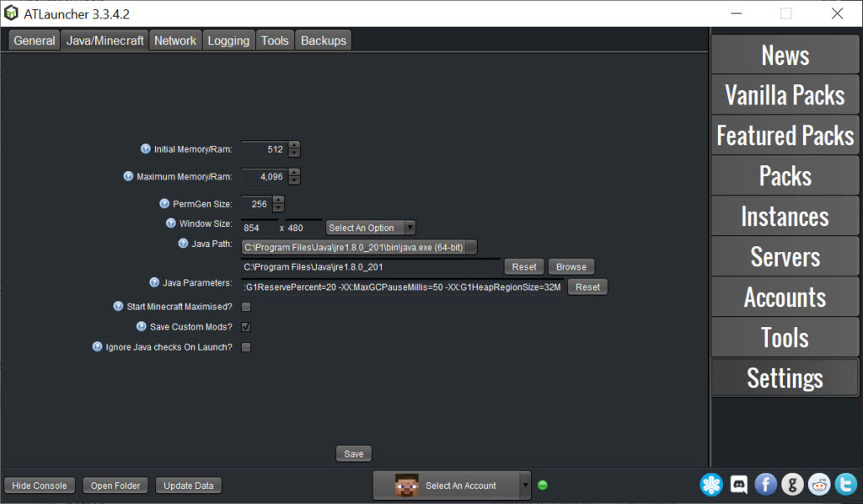
Task: Open the Discord social icon
Action: click(x=738, y=485)
